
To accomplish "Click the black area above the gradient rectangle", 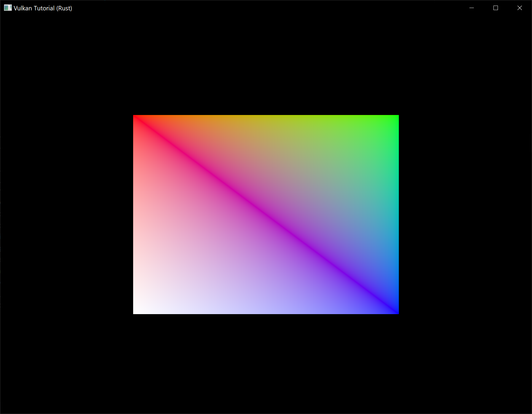I will point(266,65).
